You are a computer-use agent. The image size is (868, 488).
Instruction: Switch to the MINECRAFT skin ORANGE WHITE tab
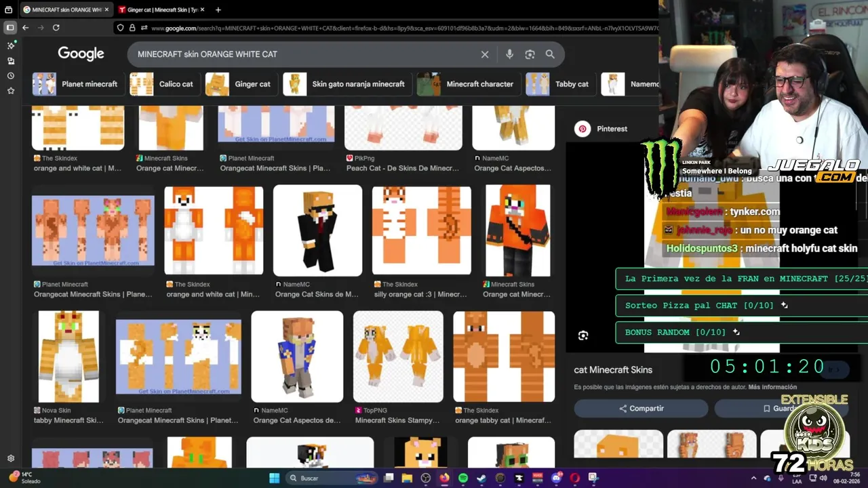tap(66, 9)
